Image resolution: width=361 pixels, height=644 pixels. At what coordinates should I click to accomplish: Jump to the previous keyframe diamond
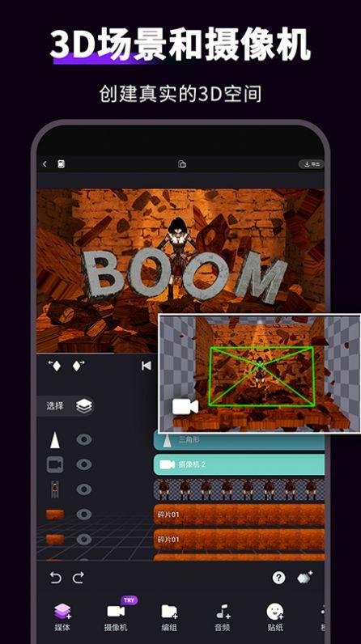pos(55,366)
